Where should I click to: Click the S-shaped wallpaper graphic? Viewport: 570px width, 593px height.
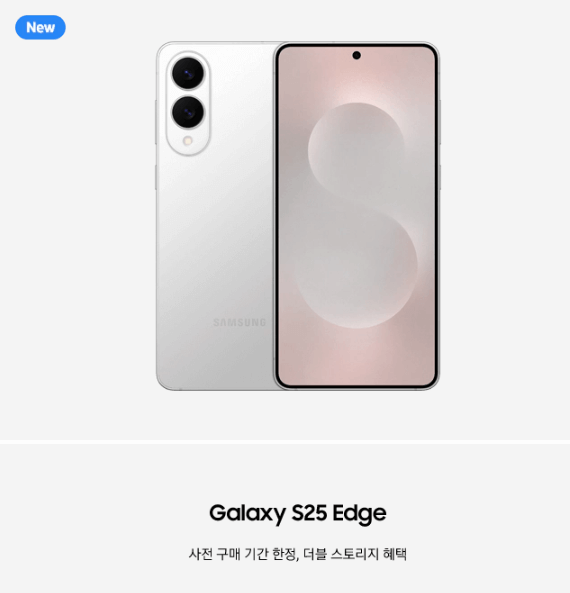pyautogui.click(x=356, y=215)
